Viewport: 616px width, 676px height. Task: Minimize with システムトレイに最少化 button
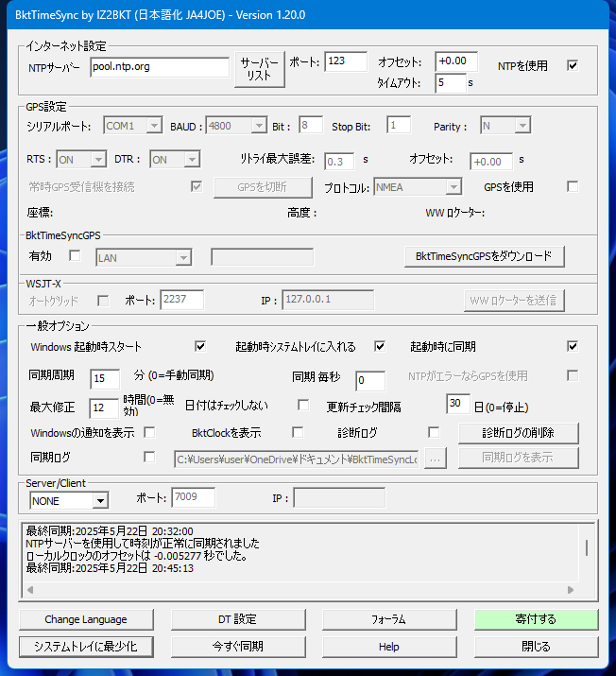coord(86,647)
